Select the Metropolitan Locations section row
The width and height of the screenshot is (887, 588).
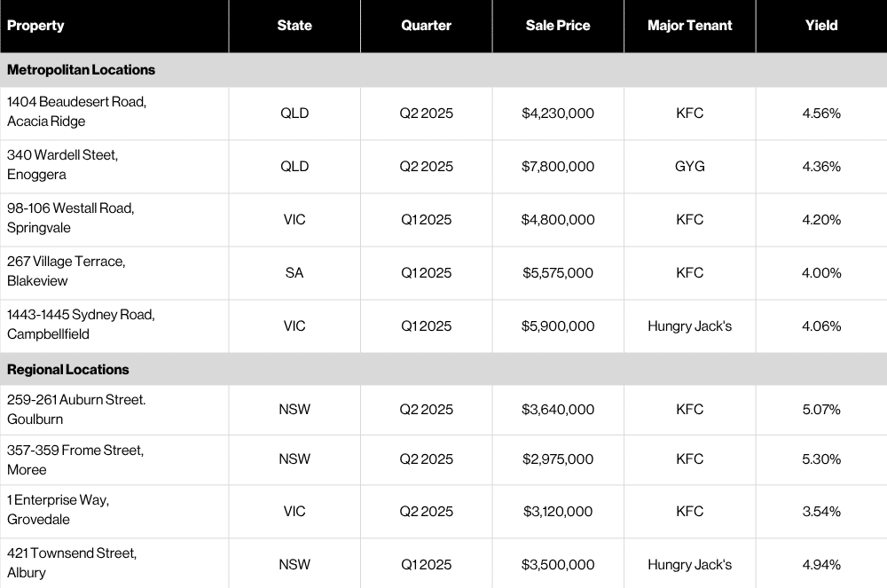tap(81, 69)
